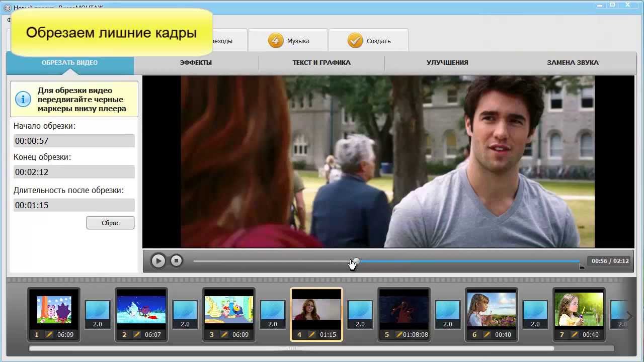Click the Длительность после обрезки field
This screenshot has width=644, height=362.
[x=74, y=205]
